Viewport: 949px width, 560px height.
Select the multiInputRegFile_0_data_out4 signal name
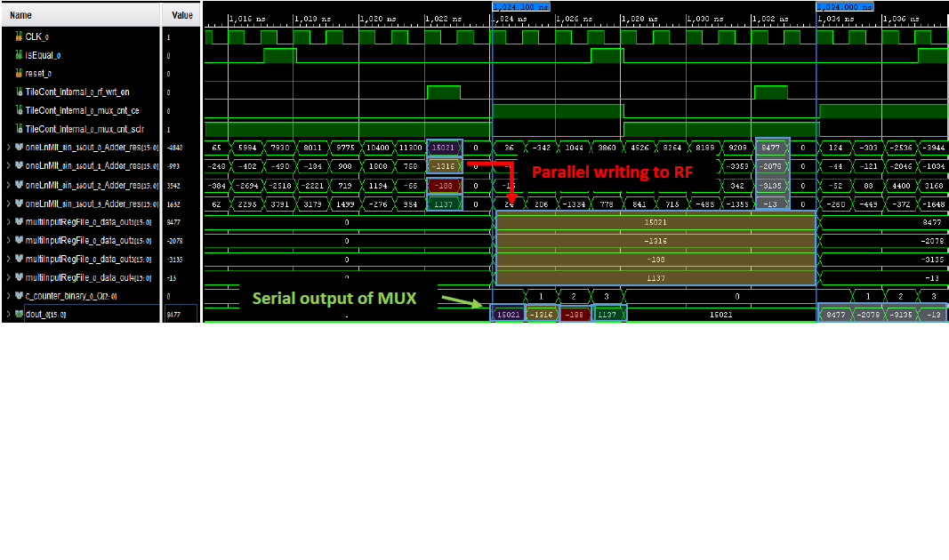tap(85, 277)
